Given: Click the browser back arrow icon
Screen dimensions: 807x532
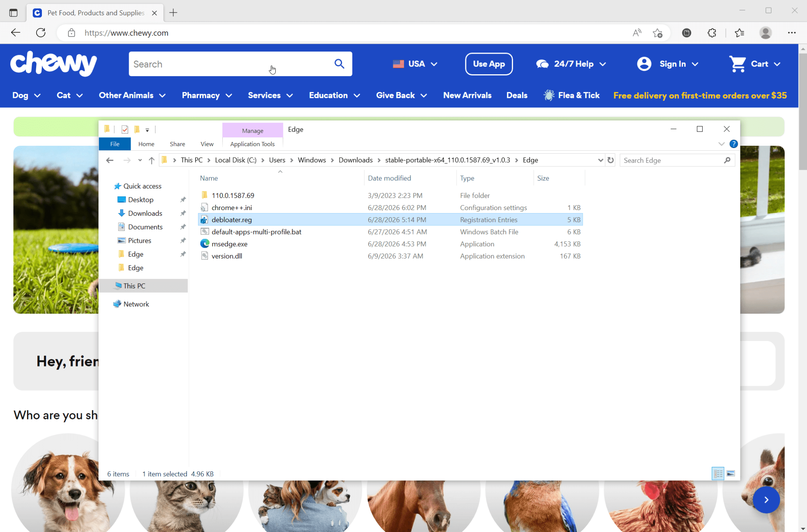Looking at the screenshot, I should pyautogui.click(x=16, y=33).
